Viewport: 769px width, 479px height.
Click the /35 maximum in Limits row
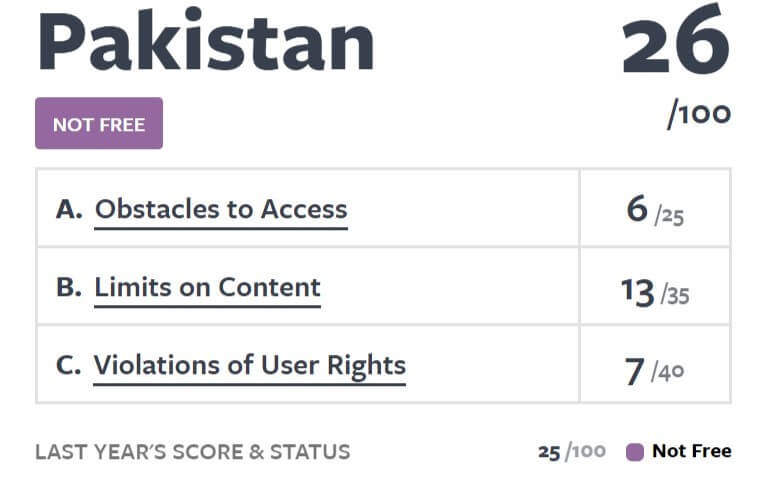click(675, 294)
